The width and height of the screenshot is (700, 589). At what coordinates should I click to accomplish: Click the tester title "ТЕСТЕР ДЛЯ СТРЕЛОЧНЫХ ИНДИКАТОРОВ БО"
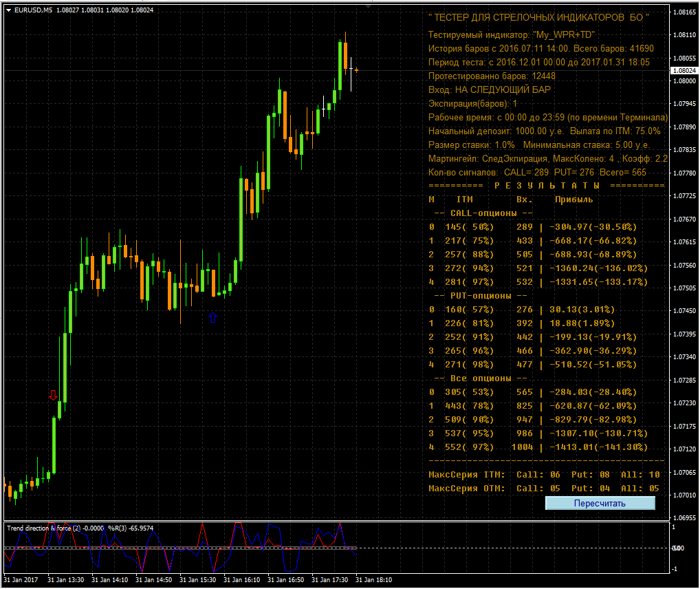tap(538, 17)
